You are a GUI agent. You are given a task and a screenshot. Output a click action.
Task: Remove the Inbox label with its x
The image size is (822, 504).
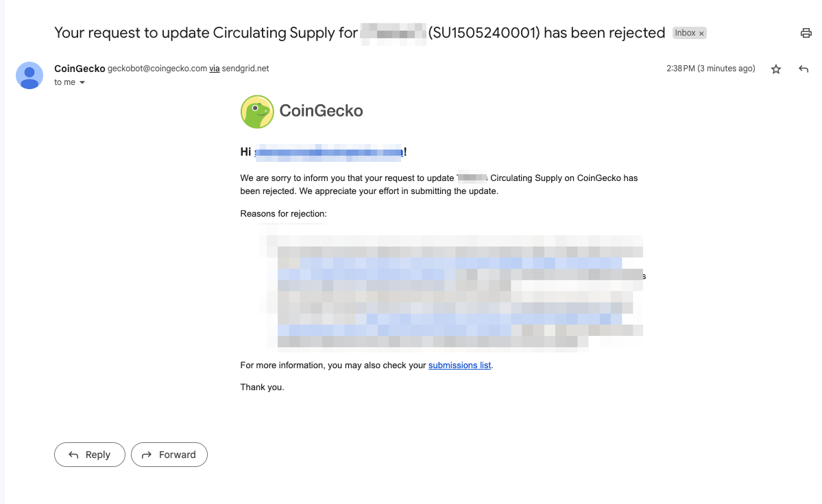coord(701,34)
